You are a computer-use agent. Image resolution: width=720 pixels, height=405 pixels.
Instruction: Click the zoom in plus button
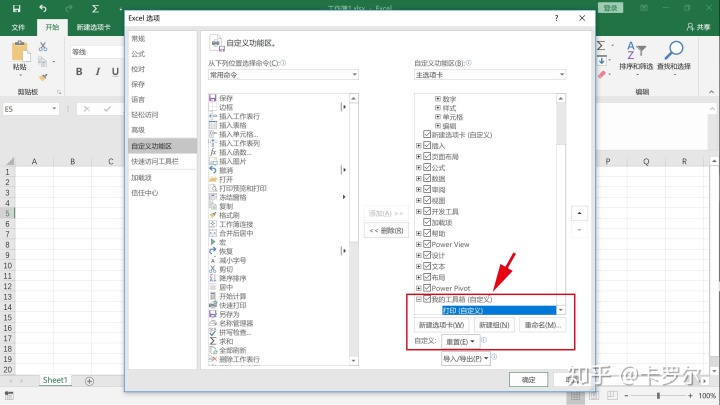click(690, 395)
